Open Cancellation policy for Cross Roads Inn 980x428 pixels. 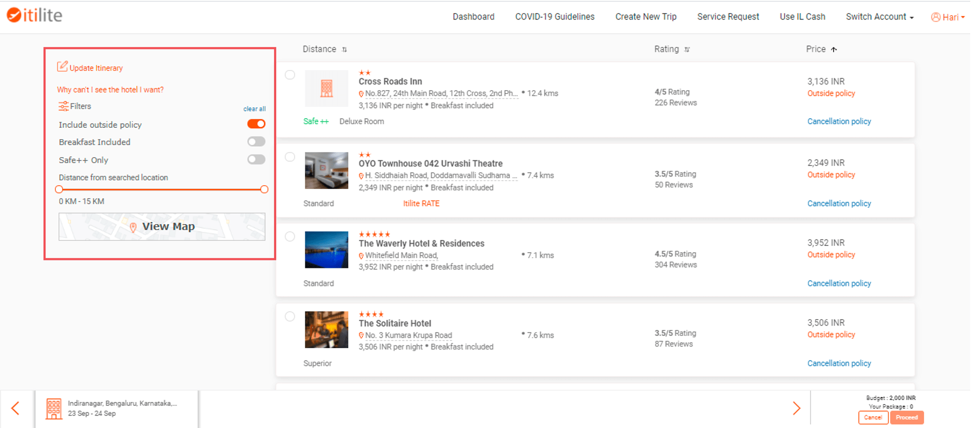(839, 121)
